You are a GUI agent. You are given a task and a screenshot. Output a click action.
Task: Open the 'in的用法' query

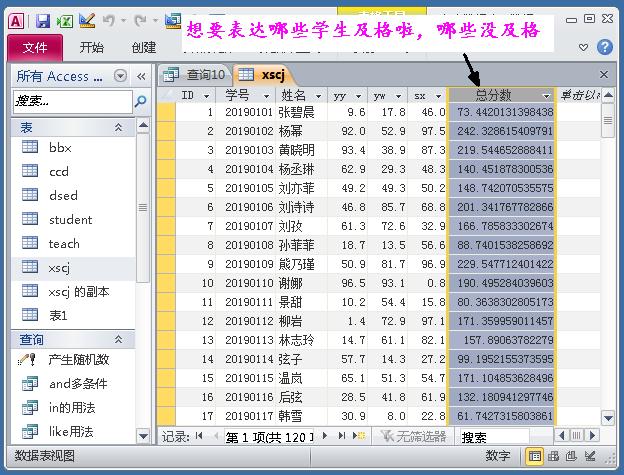click(x=74, y=407)
